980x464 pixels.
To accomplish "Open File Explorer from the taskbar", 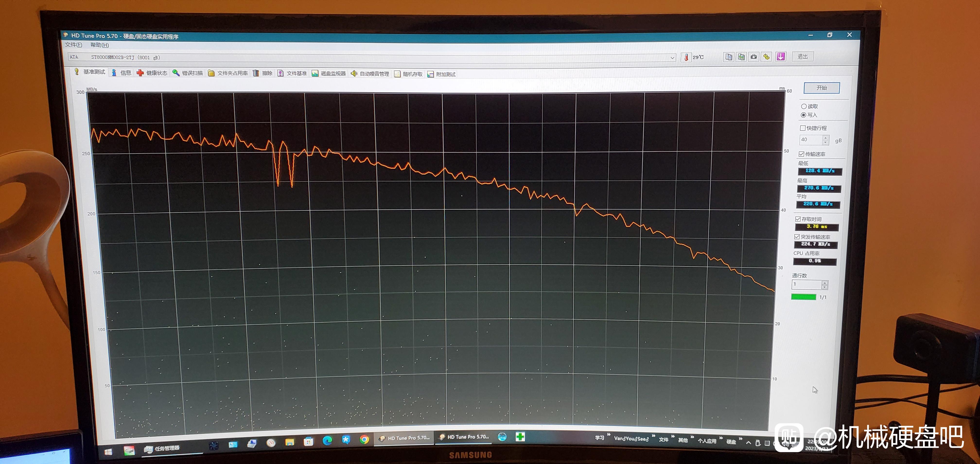I will pos(290,442).
